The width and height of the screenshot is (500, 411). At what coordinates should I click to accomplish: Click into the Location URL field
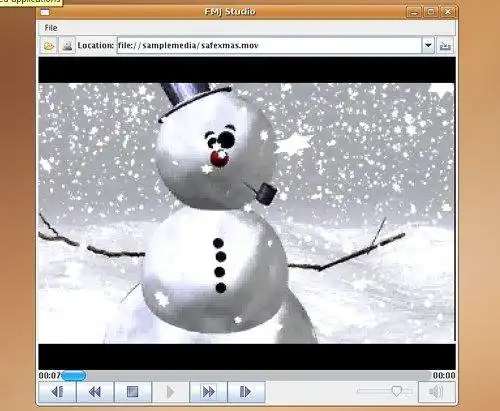269,45
